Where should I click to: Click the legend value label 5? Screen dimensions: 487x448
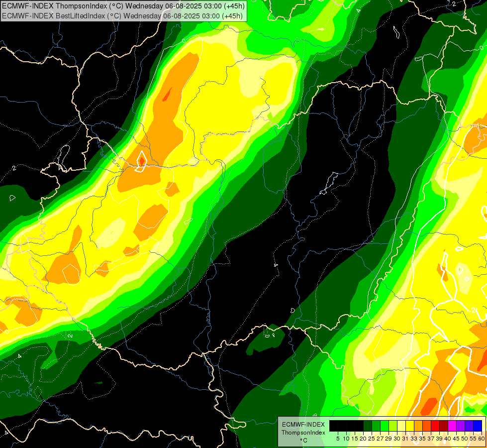(x=338, y=439)
